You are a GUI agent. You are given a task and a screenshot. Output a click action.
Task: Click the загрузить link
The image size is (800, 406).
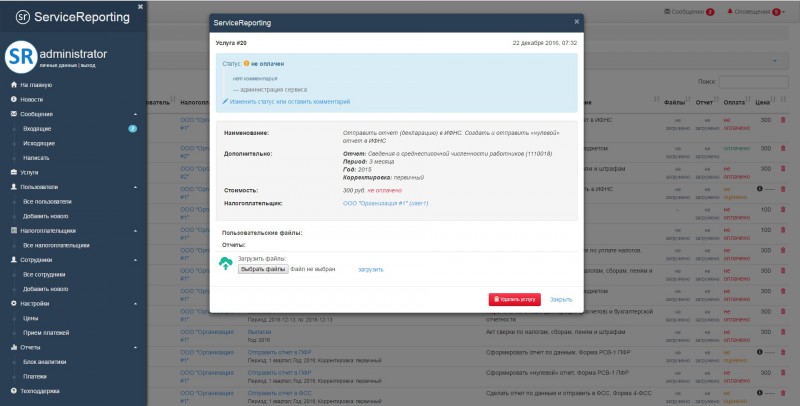370,269
